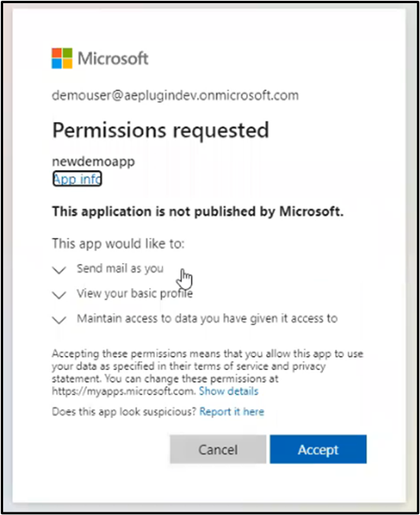
Task: Click the Microsoft four-color logo icon
Action: tap(61, 58)
